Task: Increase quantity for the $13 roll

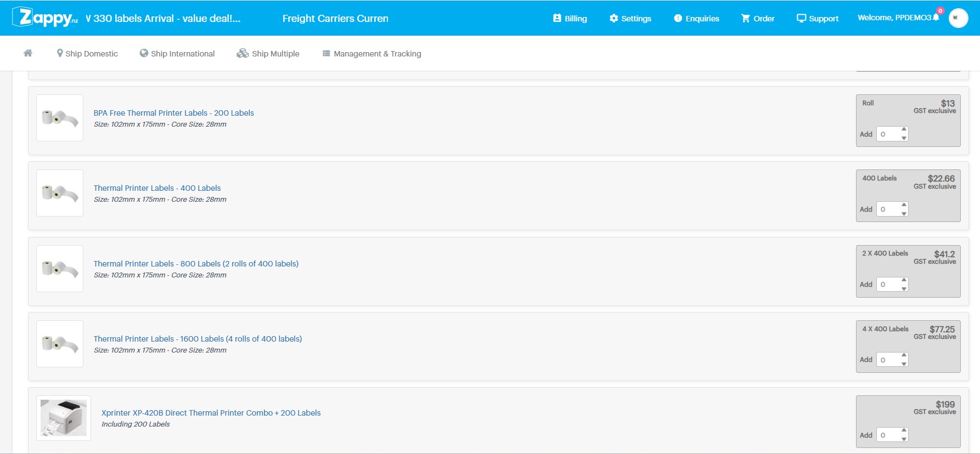Action: pos(904,130)
